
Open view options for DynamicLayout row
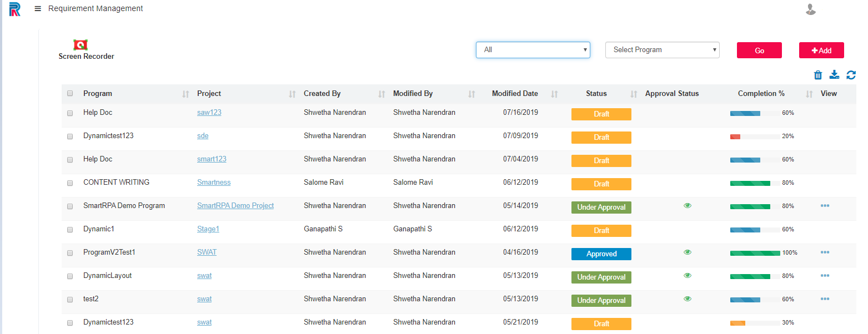point(825,276)
